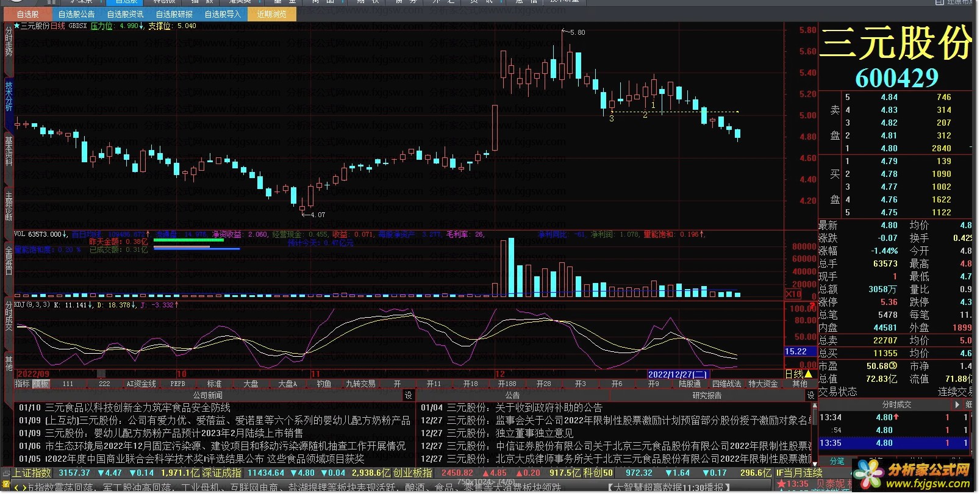This screenshot has height=494, width=980.
Task: Select the 开28 indicator template
Action: 543,384
